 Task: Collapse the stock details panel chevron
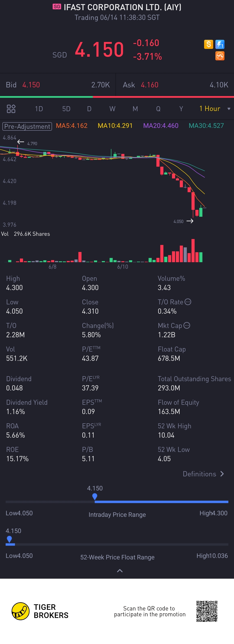click(120, 570)
